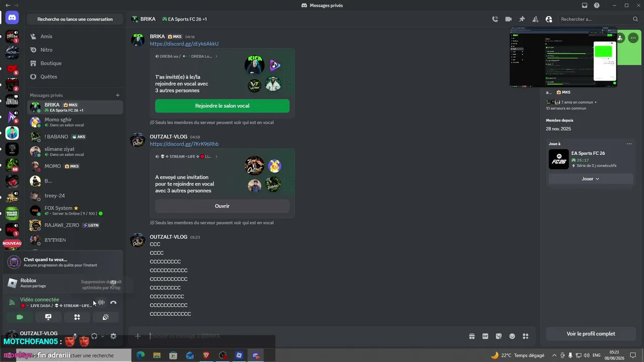This screenshot has width=644, height=362.
Task: Open the DREBA server icon
Action: (x=12, y=36)
